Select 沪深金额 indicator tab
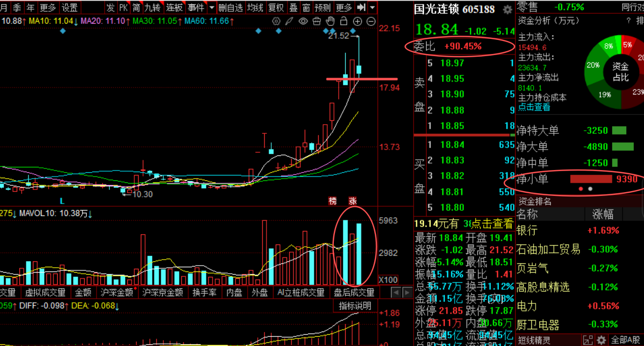This screenshot has width=644, height=346. [x=117, y=292]
